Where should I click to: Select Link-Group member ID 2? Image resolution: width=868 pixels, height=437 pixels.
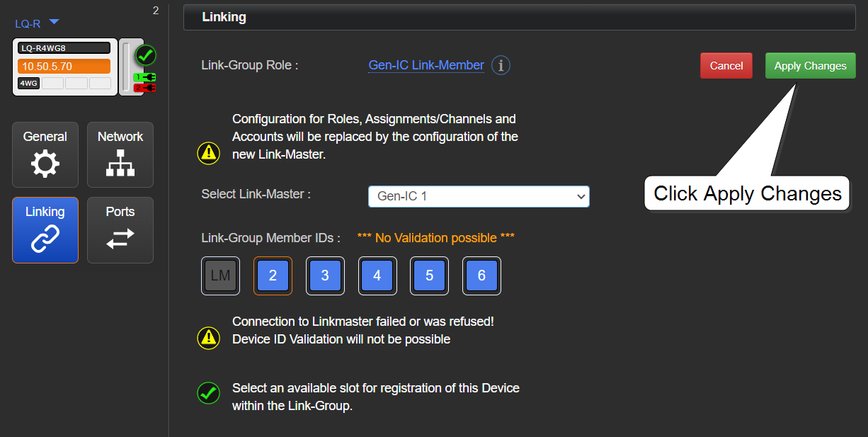tap(273, 276)
